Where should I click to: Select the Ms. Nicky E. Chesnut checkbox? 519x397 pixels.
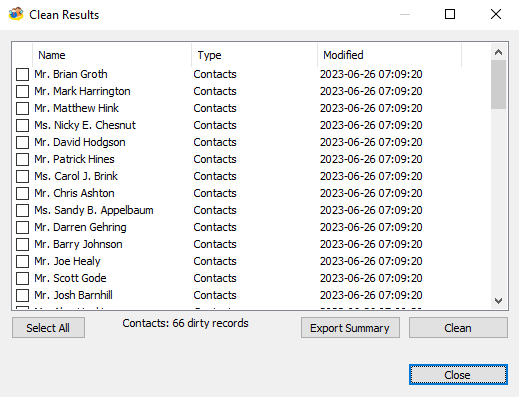22,125
